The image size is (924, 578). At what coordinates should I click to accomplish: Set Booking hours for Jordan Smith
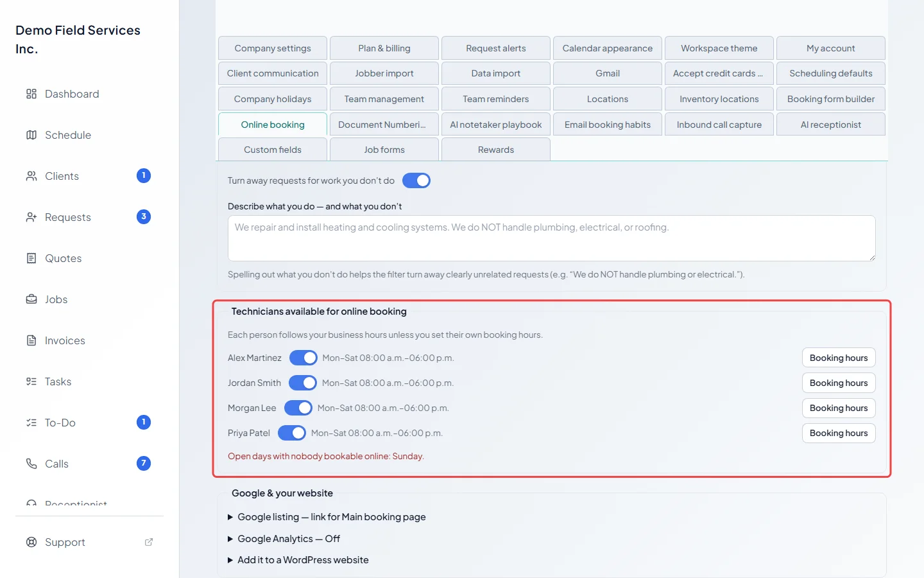pos(839,383)
